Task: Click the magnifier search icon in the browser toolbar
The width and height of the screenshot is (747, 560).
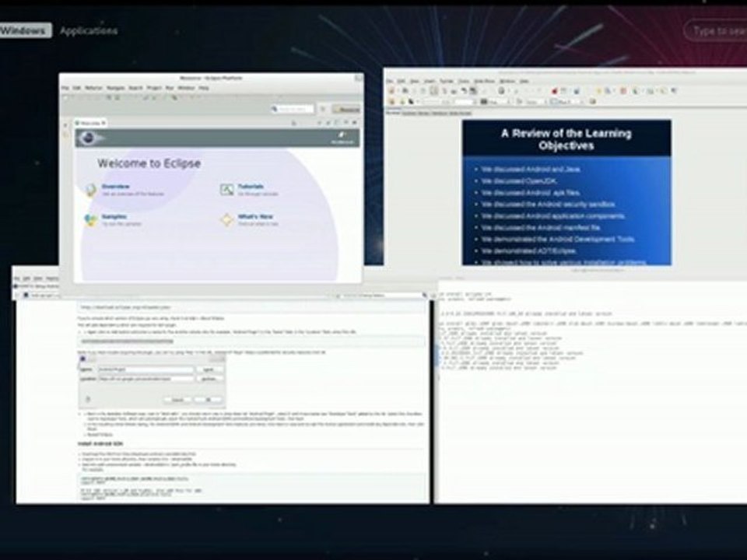Action: [x=425, y=296]
